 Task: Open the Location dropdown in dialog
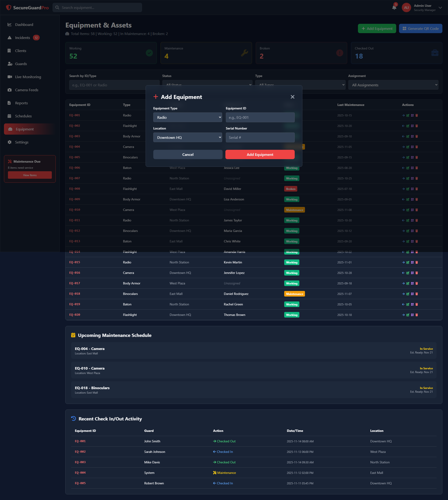pos(188,137)
